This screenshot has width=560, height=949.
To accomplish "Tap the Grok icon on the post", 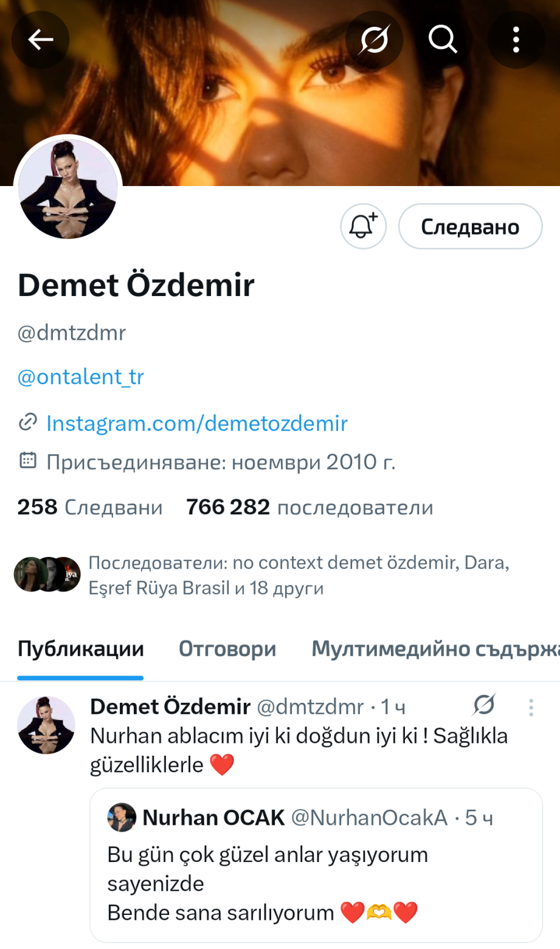I will point(484,706).
